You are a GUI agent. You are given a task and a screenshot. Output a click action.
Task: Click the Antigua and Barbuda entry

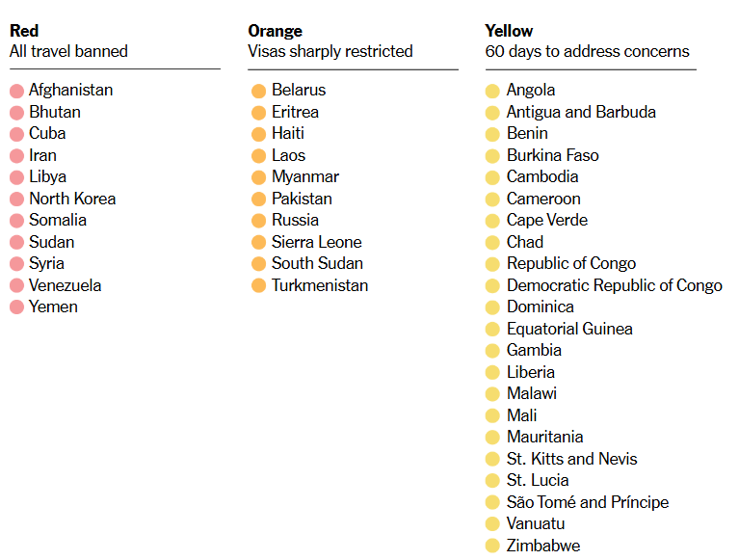(x=581, y=112)
